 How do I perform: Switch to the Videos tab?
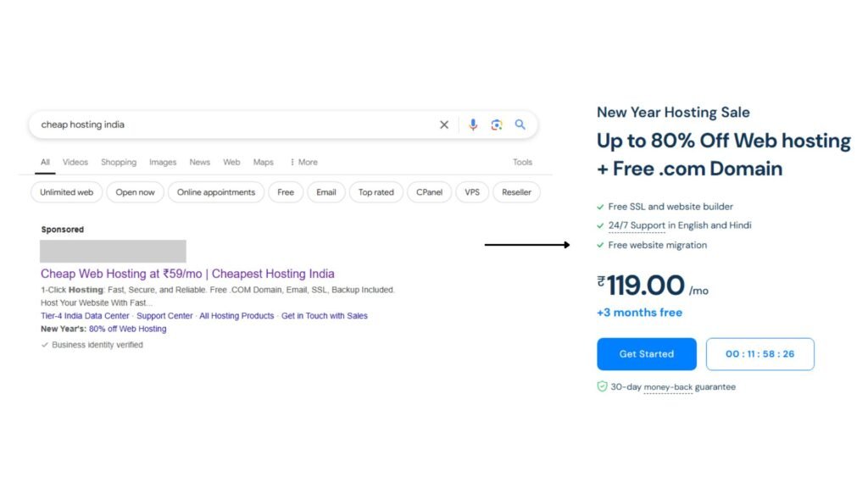tap(75, 162)
